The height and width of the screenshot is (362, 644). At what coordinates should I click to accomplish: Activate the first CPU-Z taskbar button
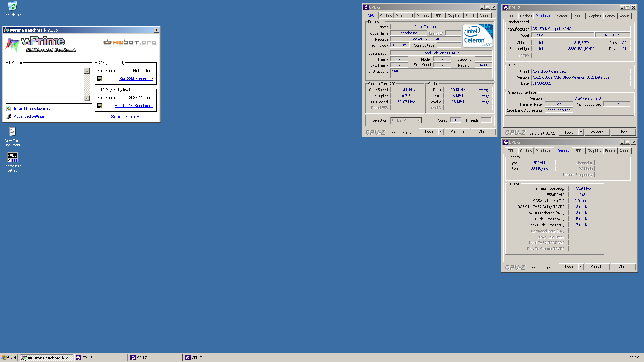[101, 358]
